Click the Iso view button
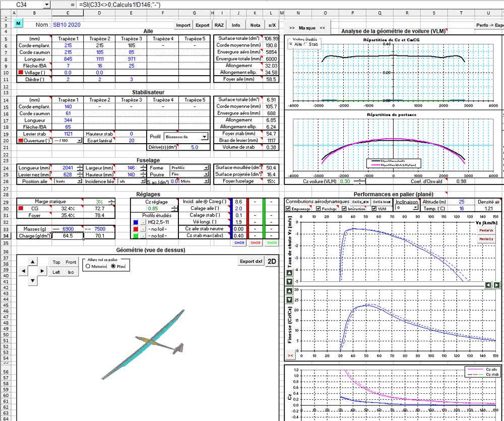 [x=71, y=272]
